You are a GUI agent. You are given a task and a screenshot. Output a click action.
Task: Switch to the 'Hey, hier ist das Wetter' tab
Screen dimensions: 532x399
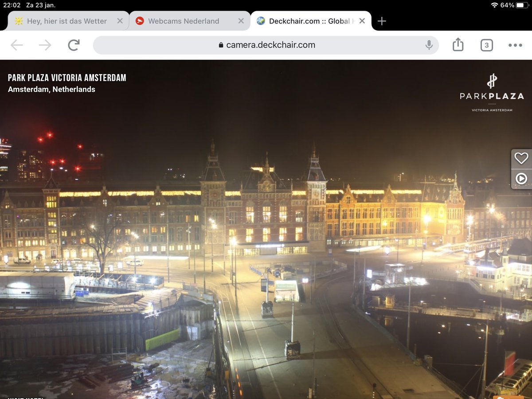click(x=66, y=21)
